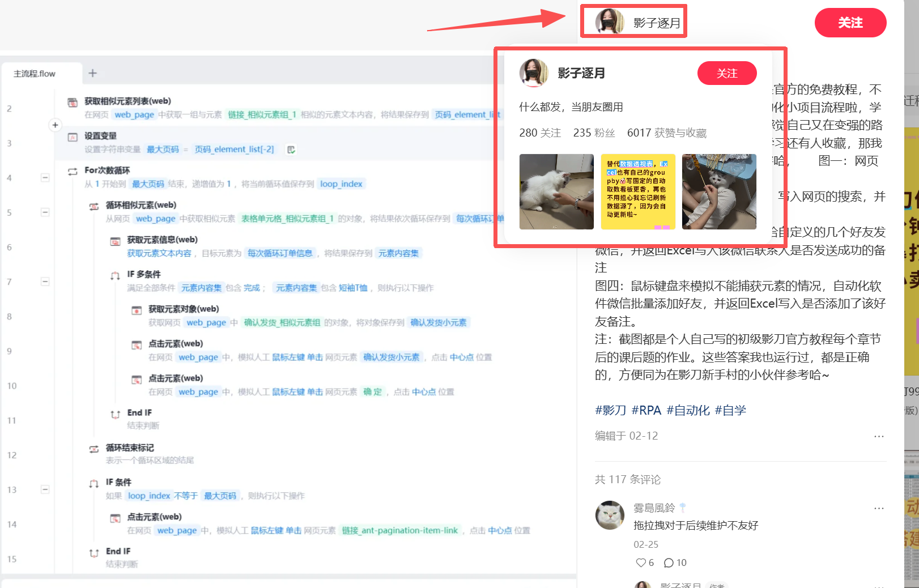This screenshot has width=919, height=588.
Task: Collapse the For次数循环 block at line 4
Action: pyautogui.click(x=45, y=177)
